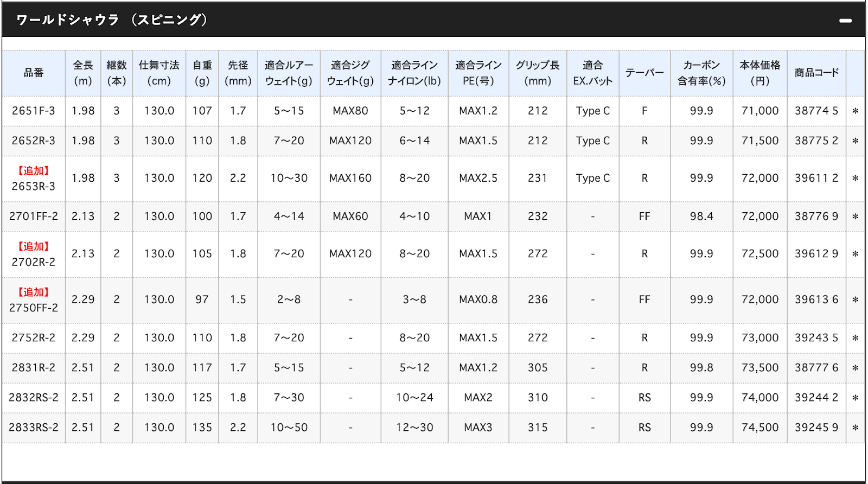Click product number 2651F-3
The width and height of the screenshot is (868, 484).
tap(34, 111)
